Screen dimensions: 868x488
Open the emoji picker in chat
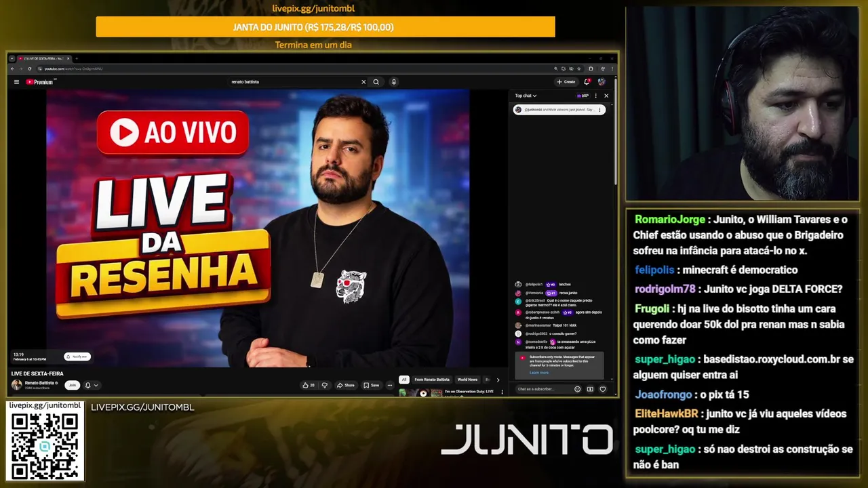(577, 389)
